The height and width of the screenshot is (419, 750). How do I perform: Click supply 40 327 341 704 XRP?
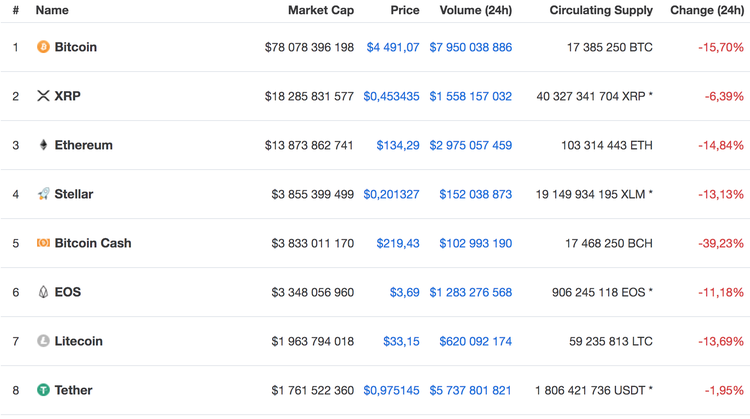click(591, 96)
